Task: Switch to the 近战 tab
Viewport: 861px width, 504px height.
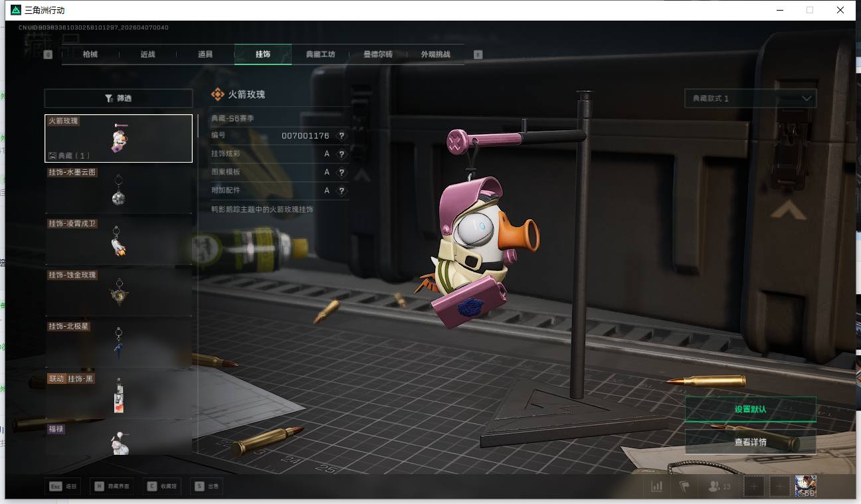Action: click(147, 54)
